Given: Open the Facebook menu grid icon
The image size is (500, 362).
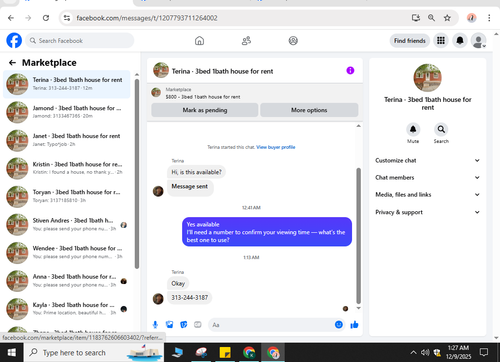Looking at the screenshot, I should 441,41.
